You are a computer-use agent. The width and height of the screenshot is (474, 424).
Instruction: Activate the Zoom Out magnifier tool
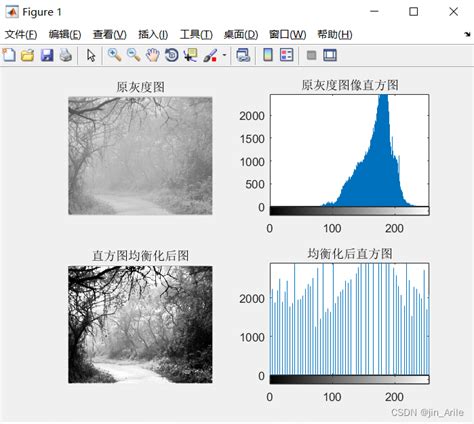(x=133, y=55)
